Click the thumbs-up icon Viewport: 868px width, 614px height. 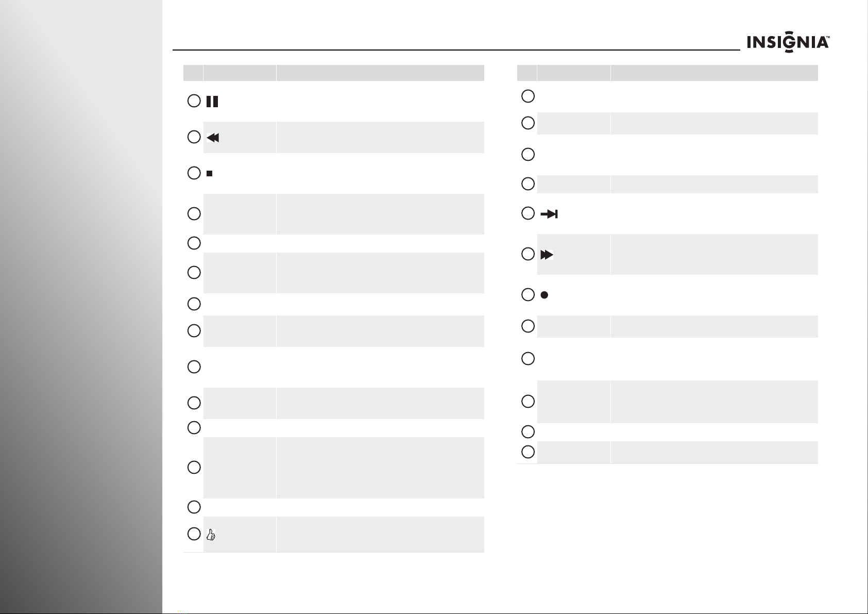pos(210,535)
